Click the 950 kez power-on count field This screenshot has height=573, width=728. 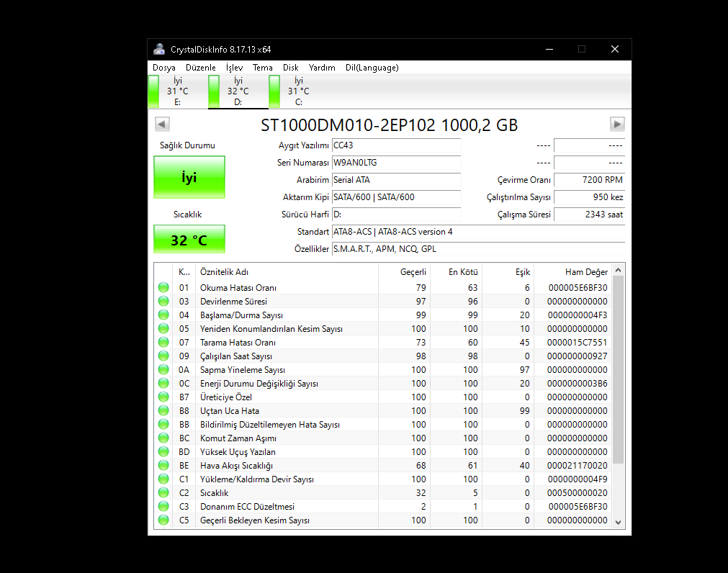coord(589,197)
